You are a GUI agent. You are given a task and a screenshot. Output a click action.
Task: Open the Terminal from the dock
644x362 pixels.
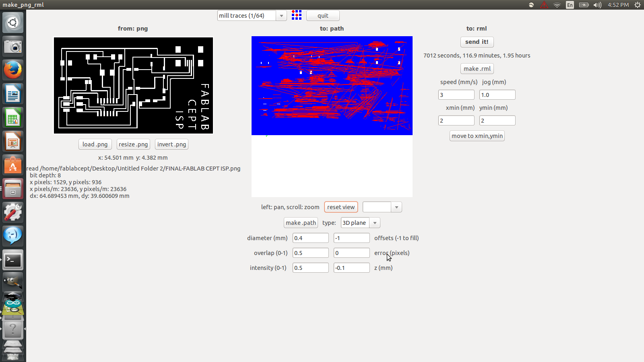pyautogui.click(x=13, y=260)
